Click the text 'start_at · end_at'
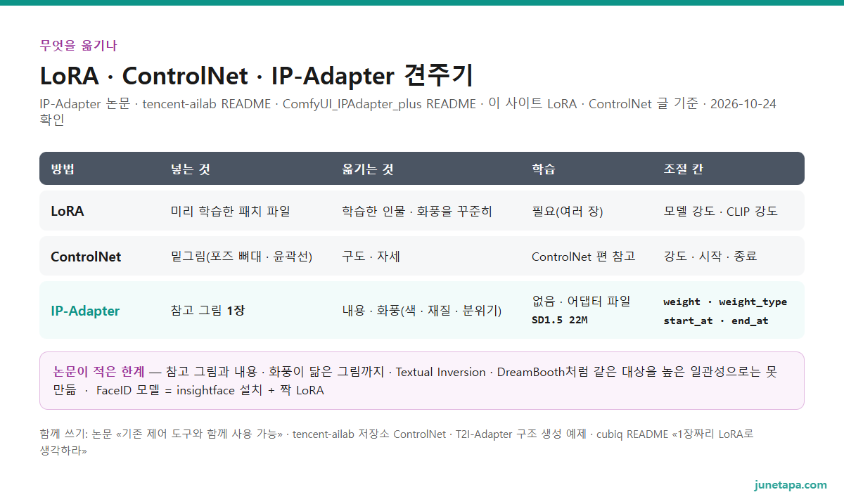The height and width of the screenshot is (504, 844). [x=716, y=321]
